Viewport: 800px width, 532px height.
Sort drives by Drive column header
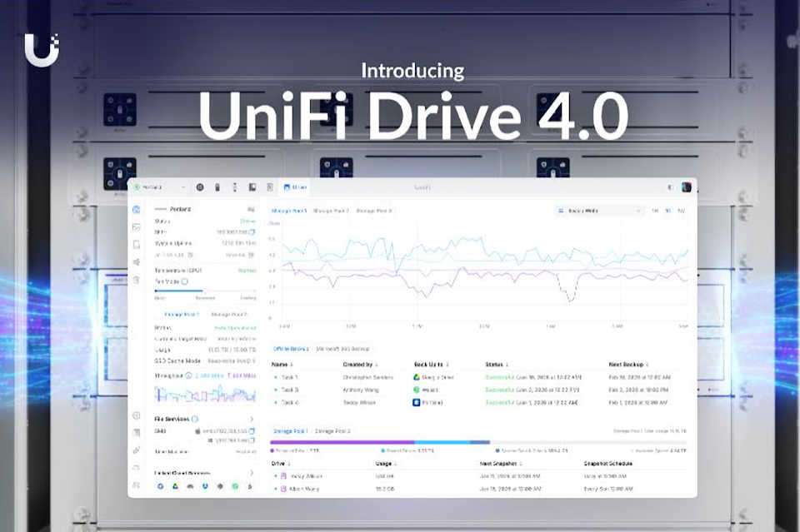[x=281, y=464]
